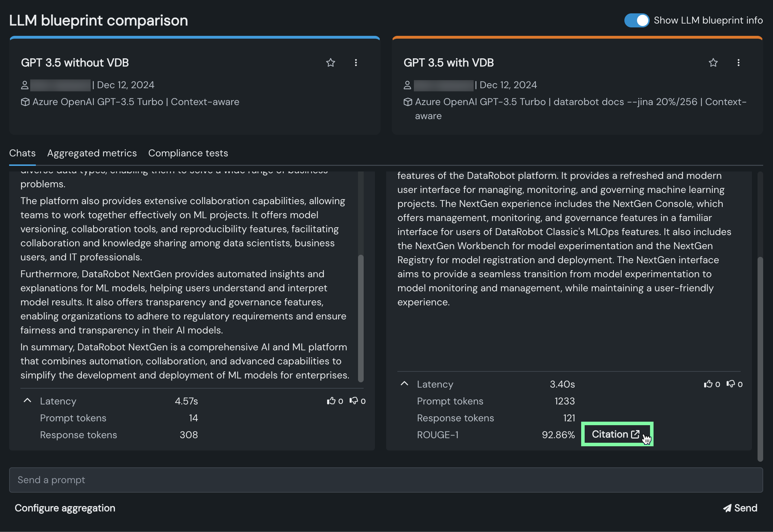The height and width of the screenshot is (532, 773).
Task: Collapse metrics in the with VDB panel
Action: coord(404,384)
